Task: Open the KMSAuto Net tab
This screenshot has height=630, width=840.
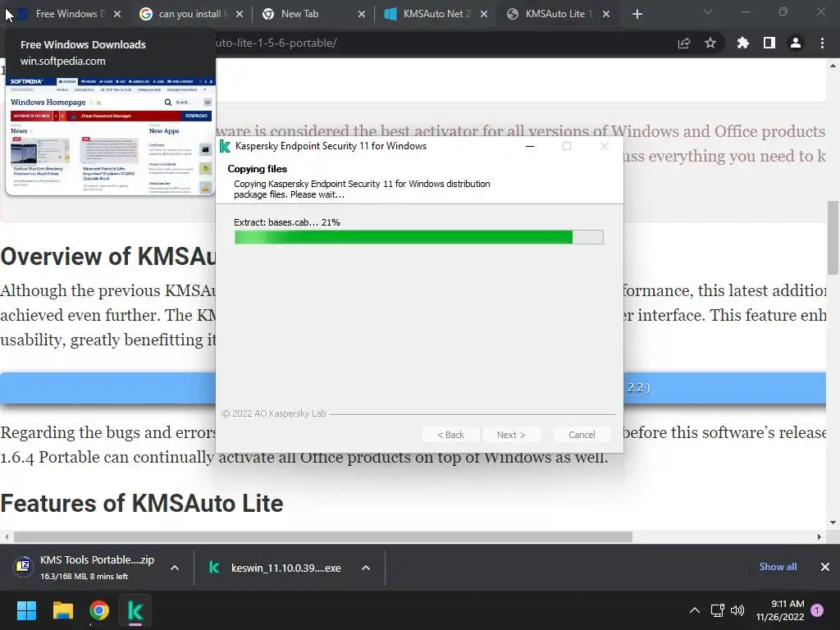Action: pos(436,14)
